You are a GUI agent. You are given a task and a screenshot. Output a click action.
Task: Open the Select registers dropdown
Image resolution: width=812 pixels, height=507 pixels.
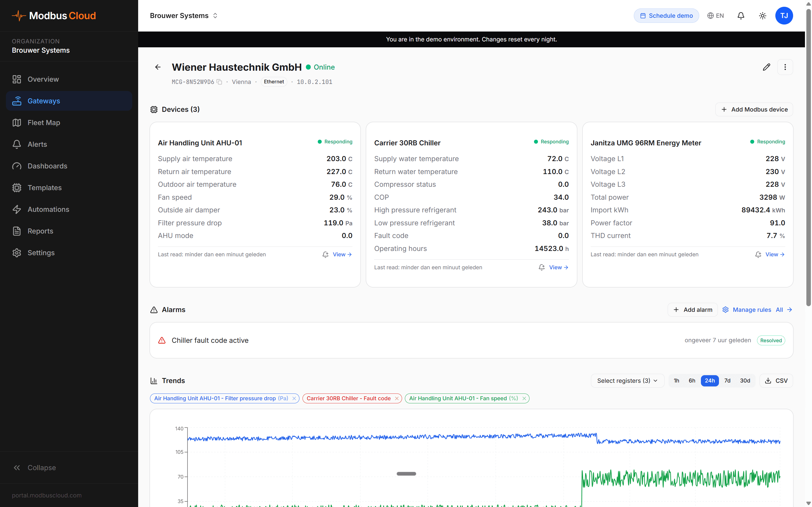coord(627,381)
